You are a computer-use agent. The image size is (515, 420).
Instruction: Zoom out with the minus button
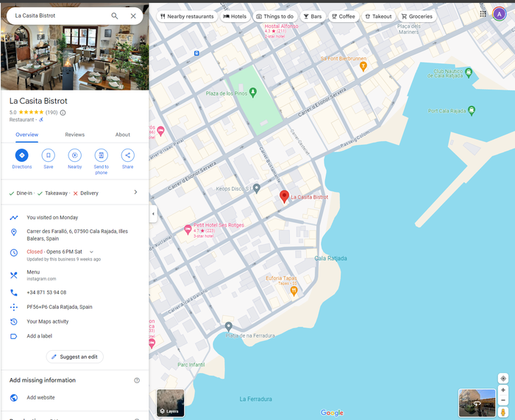(x=502, y=400)
